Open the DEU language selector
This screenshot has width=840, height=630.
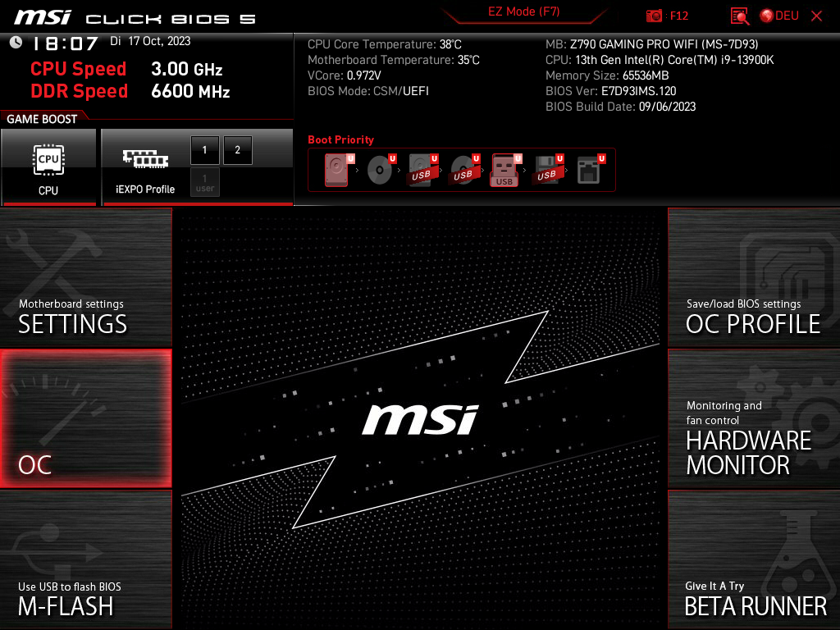pos(778,16)
